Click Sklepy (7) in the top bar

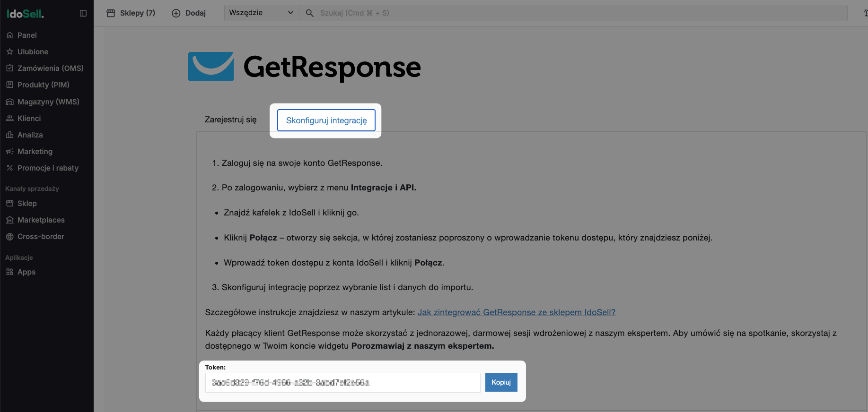pyautogui.click(x=131, y=13)
